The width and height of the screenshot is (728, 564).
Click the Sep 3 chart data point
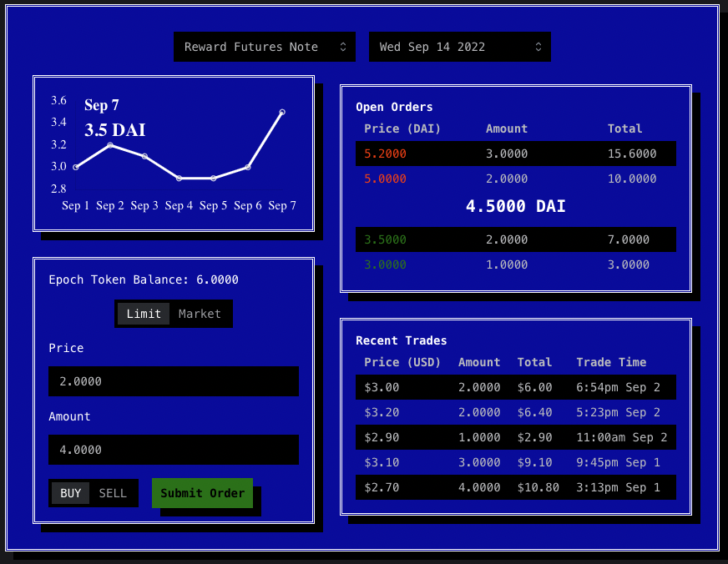click(x=145, y=156)
